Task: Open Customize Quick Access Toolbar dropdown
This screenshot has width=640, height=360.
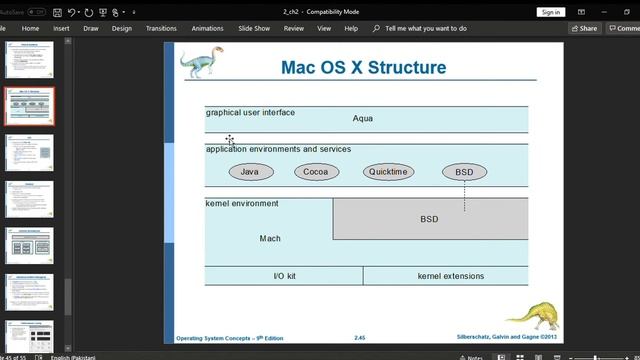Action: (x=134, y=12)
